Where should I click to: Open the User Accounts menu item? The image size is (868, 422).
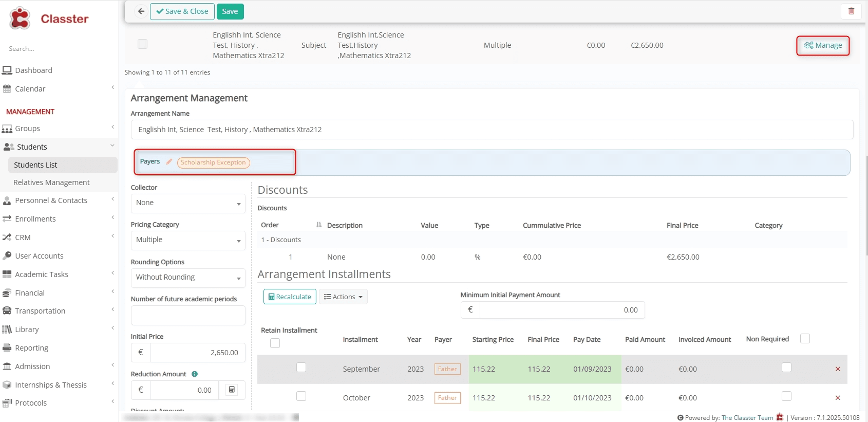point(39,256)
